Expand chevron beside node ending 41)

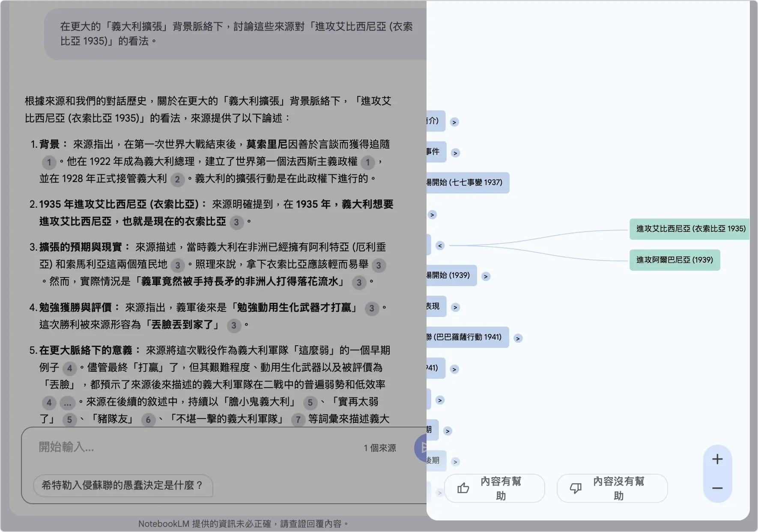tap(454, 369)
